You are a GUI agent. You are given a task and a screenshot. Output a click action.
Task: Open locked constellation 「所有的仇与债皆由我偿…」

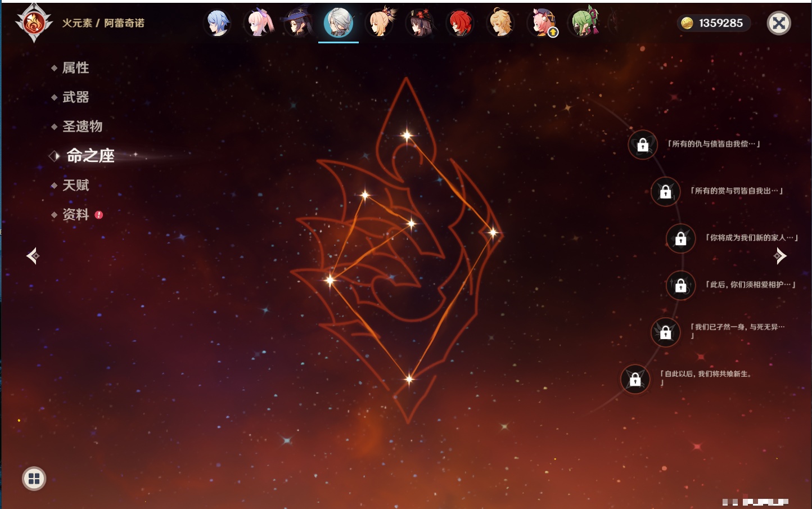tap(643, 145)
